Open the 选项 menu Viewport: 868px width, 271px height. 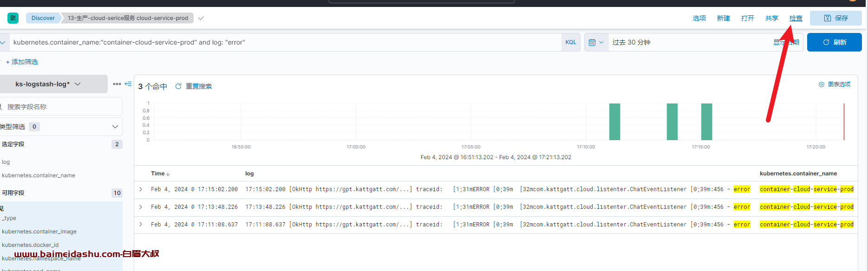[699, 18]
